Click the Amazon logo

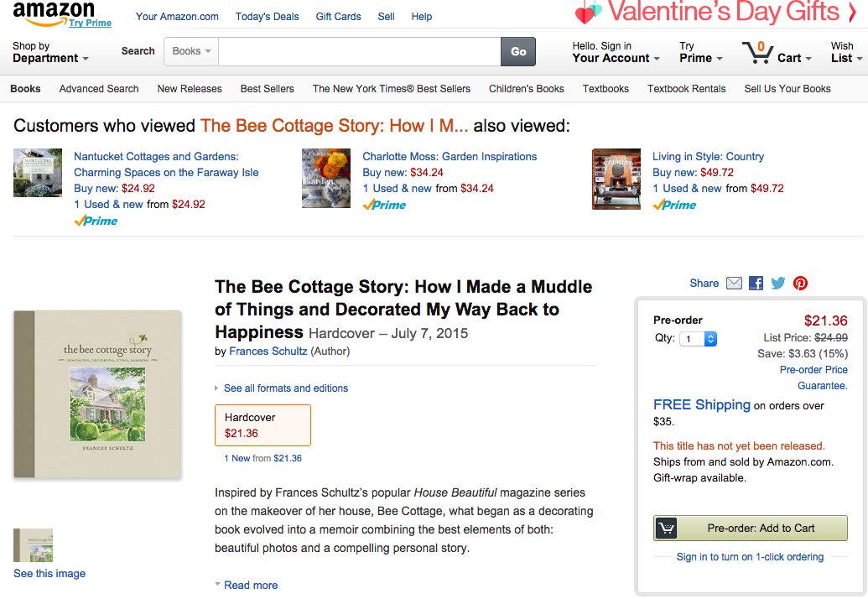coord(53,13)
